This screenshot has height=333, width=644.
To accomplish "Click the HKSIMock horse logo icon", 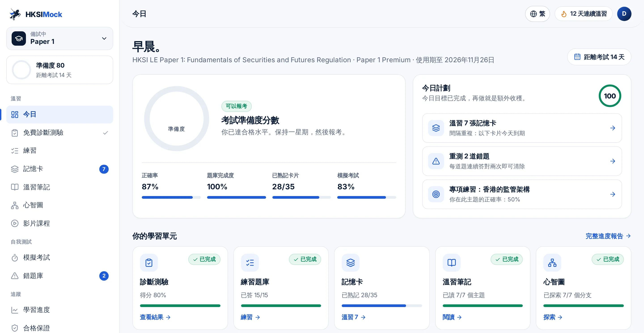I will coord(15,14).
